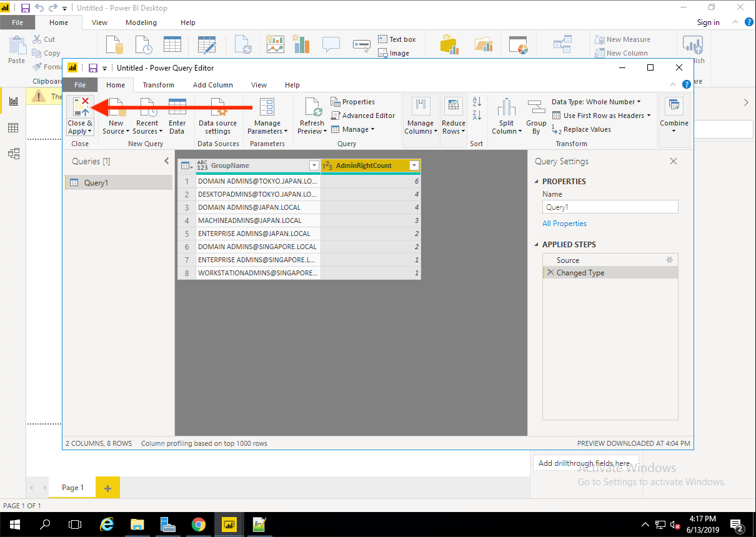
Task: Open the Help tab in Power Query Editor
Action: tap(292, 85)
